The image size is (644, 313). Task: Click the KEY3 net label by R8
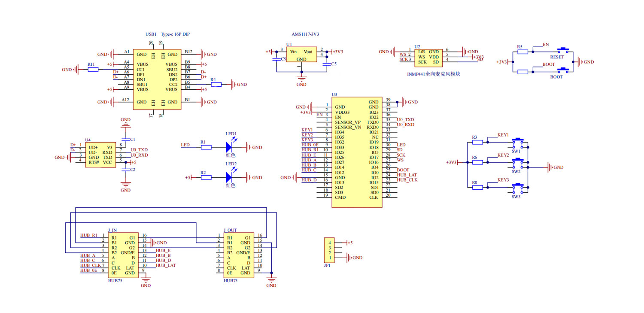pyautogui.click(x=503, y=180)
